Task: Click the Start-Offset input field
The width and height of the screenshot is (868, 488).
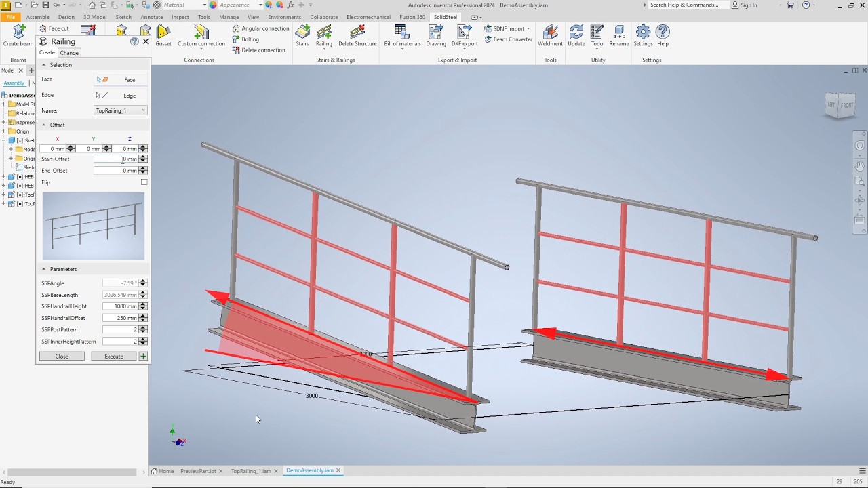Action: click(116, 159)
